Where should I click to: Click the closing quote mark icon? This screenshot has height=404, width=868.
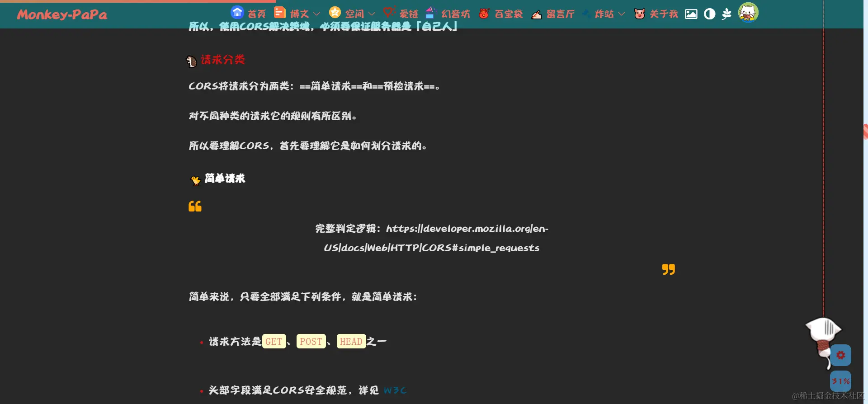(669, 269)
